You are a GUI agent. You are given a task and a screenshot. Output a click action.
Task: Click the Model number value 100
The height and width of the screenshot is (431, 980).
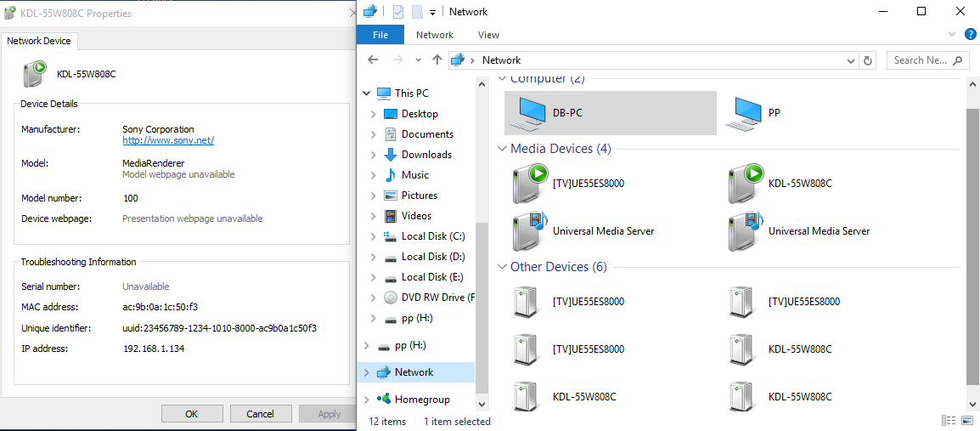(x=131, y=198)
